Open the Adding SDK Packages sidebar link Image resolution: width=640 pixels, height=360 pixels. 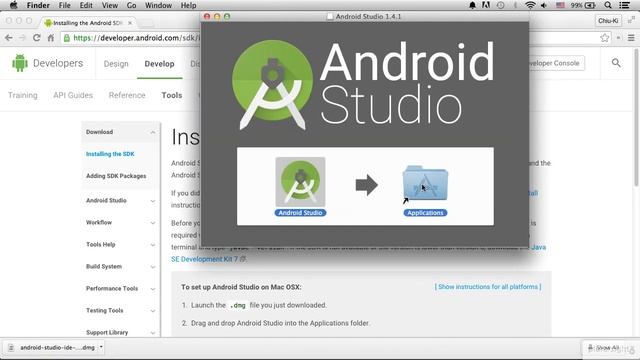[x=116, y=176]
